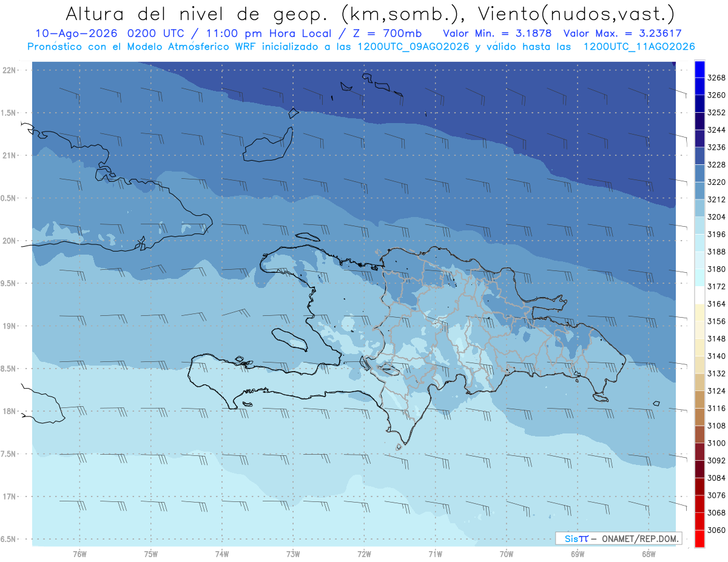Click the 3236 colorbar value
The height and width of the screenshot is (562, 728).
click(716, 147)
